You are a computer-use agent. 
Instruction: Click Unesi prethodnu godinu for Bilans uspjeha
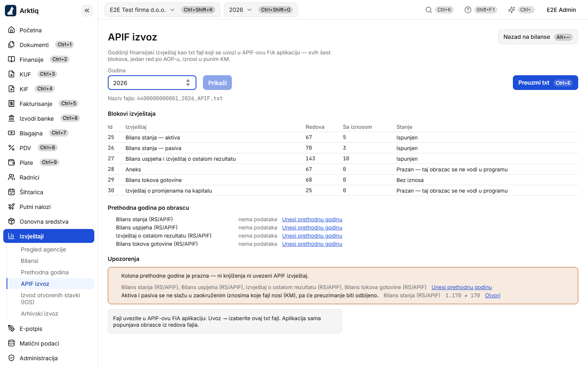point(312,228)
